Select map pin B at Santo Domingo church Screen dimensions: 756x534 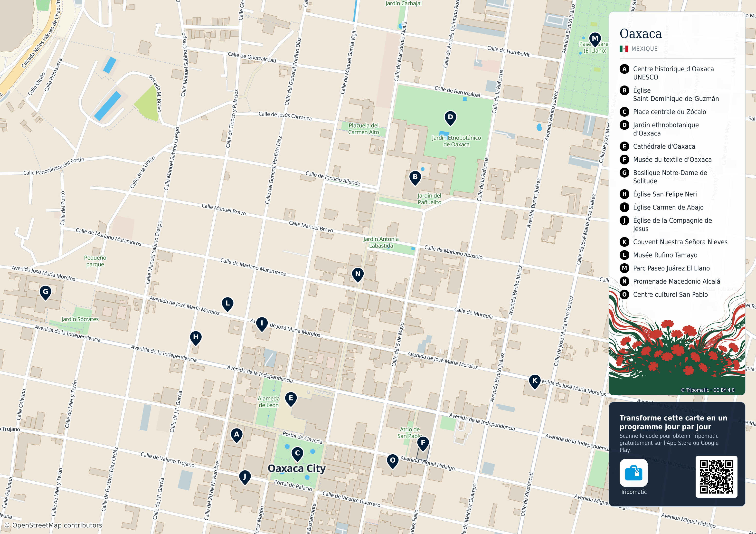[x=415, y=178]
